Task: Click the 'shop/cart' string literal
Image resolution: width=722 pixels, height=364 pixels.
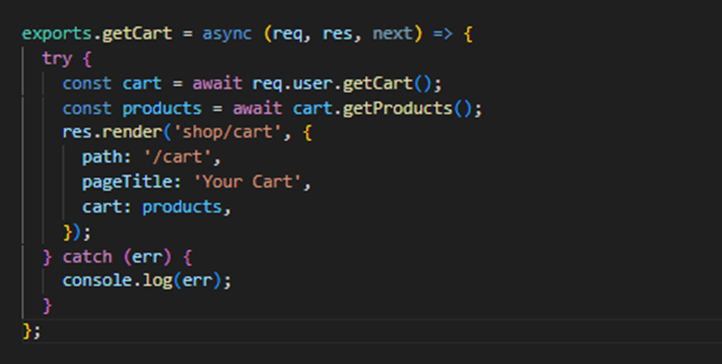Action: click(227, 133)
